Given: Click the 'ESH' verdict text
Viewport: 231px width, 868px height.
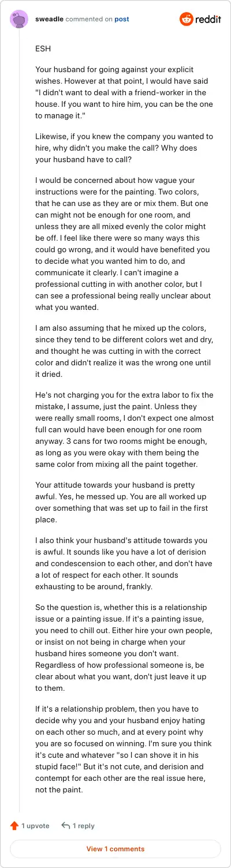Looking at the screenshot, I should coord(43,49).
